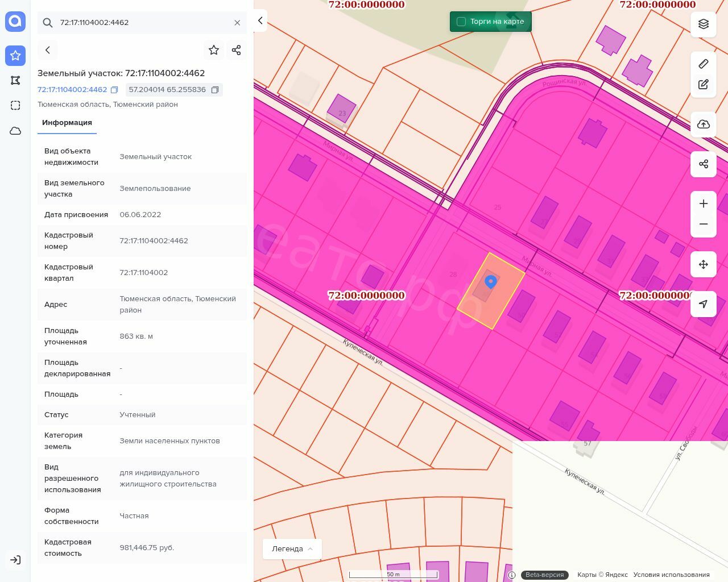Add parcel to favorites with star icon
Viewport: 728px width, 582px height.
214,50
